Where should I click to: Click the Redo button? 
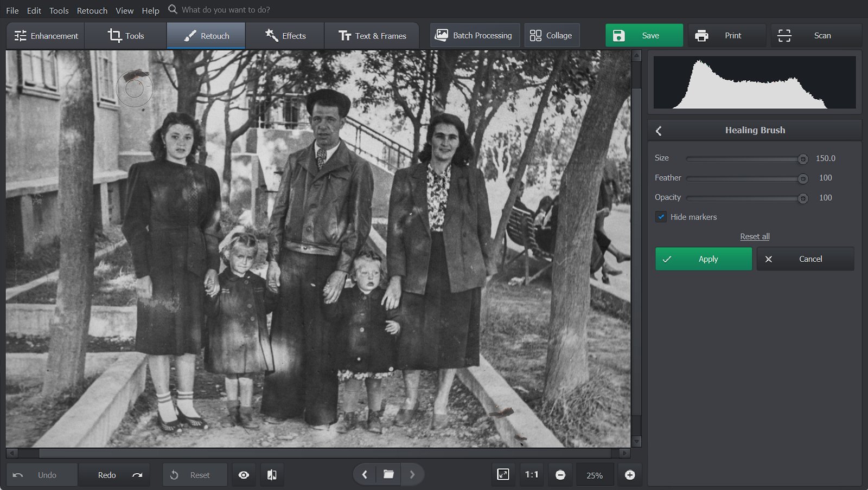click(114, 475)
